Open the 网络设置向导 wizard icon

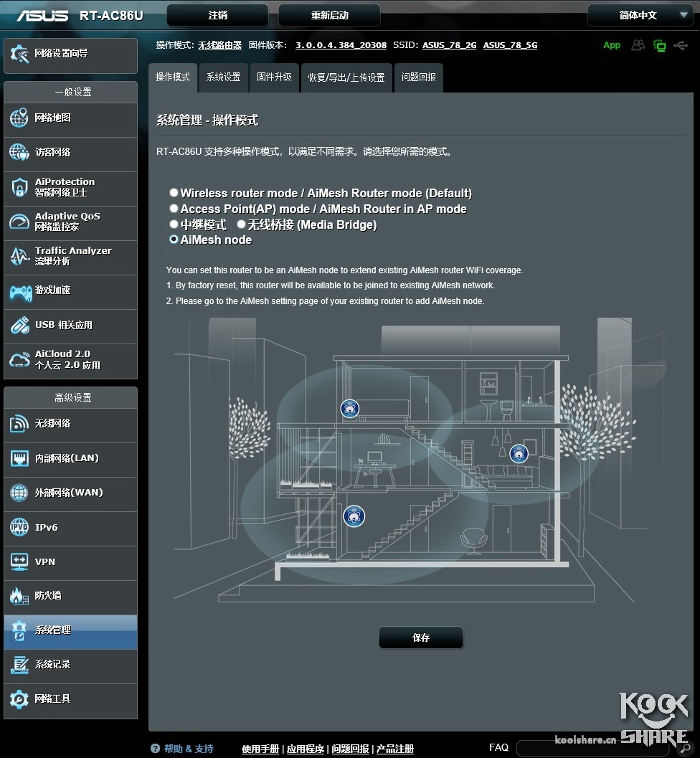[19, 54]
